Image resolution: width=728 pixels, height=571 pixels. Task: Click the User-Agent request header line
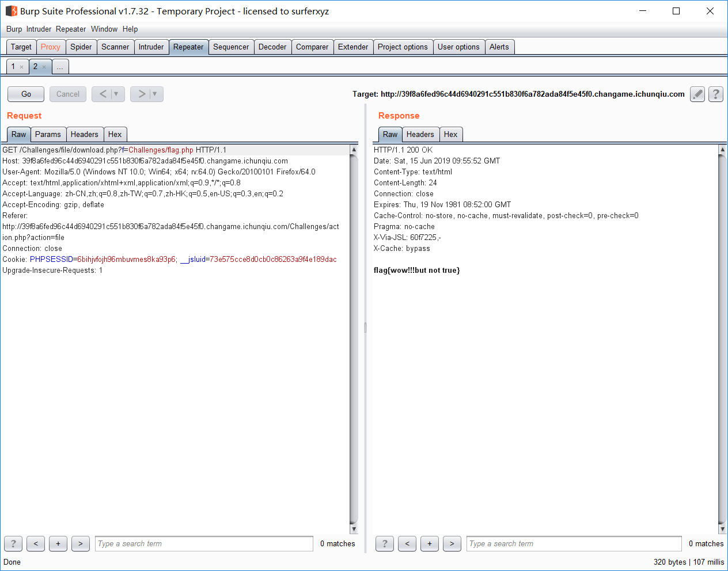tap(159, 172)
